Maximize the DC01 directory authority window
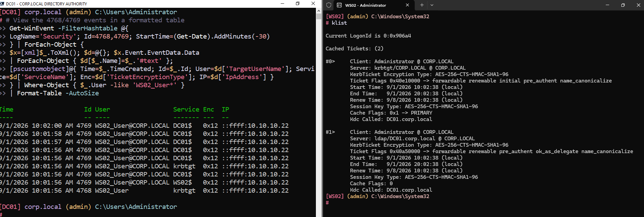Viewport: 644px width, 217px height. 298,4
